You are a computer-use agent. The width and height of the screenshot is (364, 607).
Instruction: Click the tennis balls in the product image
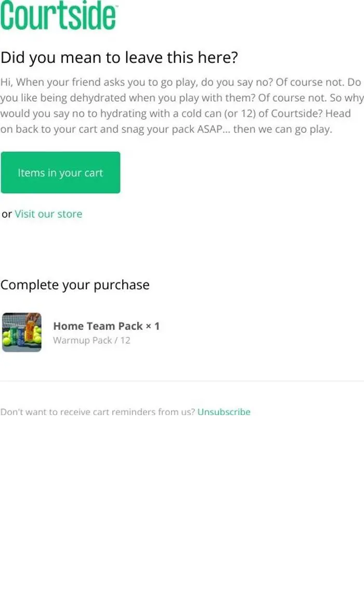tap(8, 340)
